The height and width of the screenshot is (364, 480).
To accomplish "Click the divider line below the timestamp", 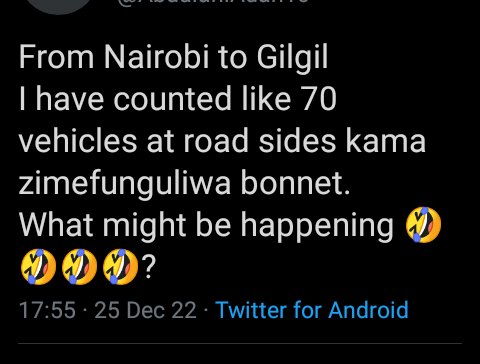I will point(240,343).
